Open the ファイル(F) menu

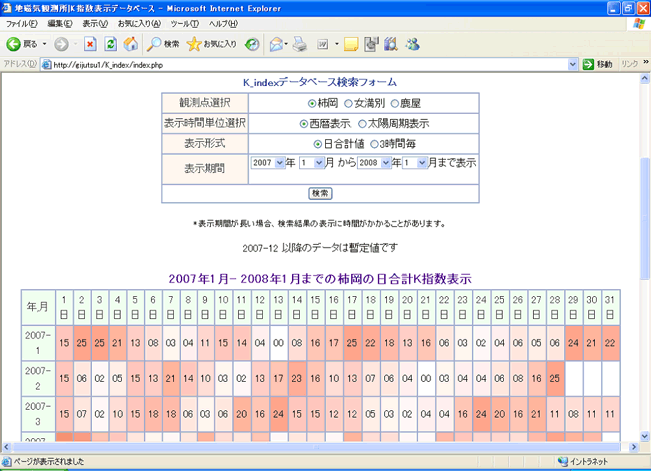pyautogui.click(x=21, y=23)
